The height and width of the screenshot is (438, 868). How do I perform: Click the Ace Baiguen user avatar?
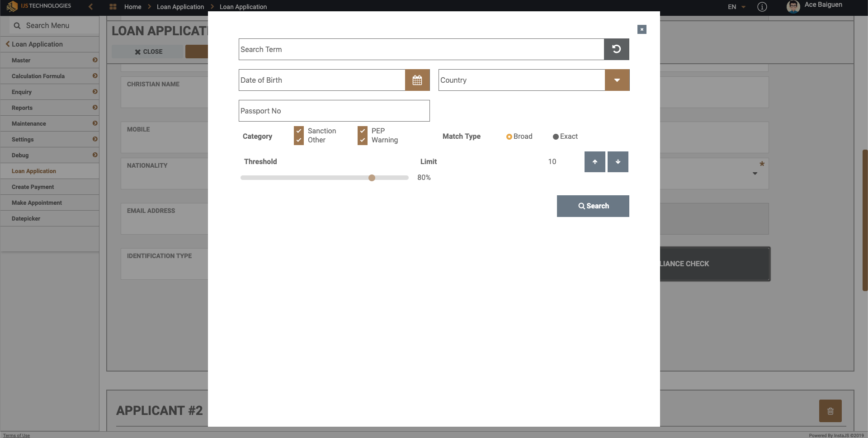[x=793, y=6]
